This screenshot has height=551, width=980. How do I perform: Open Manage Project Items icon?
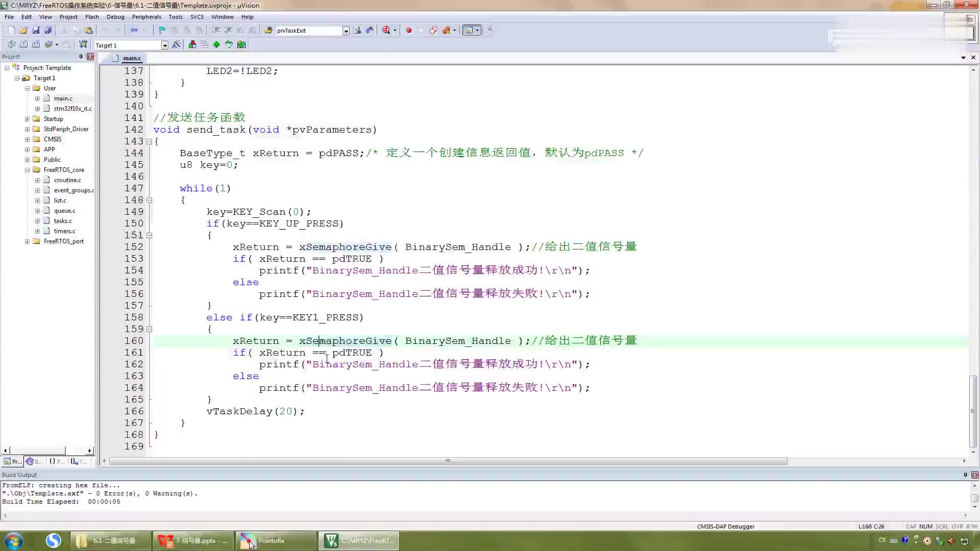192,44
